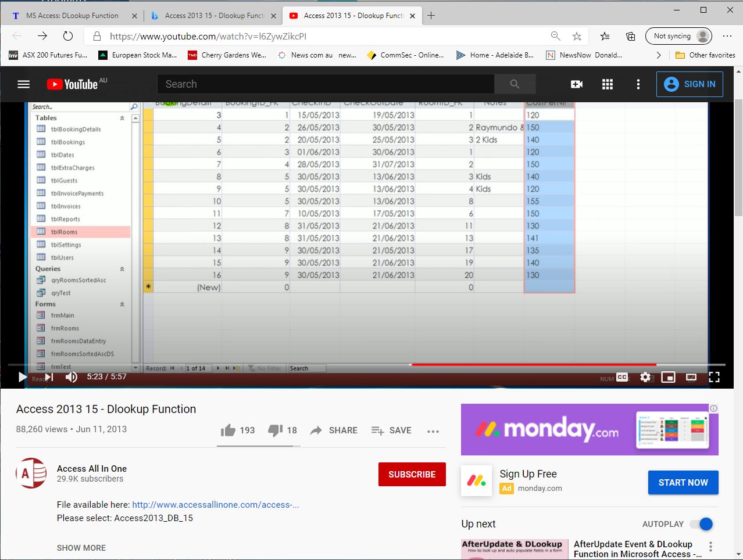Skip to next video
743x560 pixels.
(49, 377)
